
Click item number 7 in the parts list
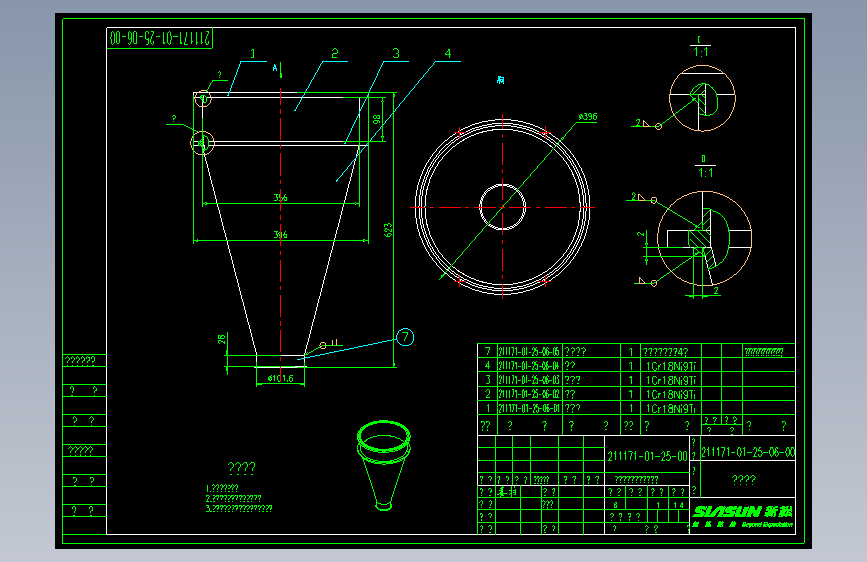click(x=487, y=351)
